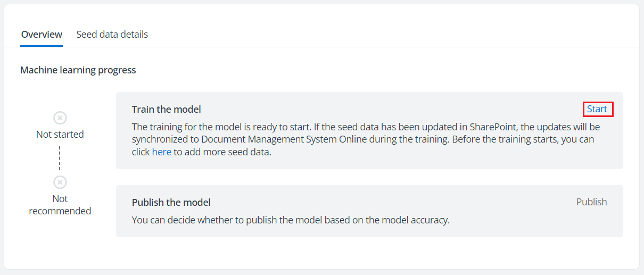Select the 'Machine learning progress' heading
Viewport: 644px width, 275px height.
78,70
